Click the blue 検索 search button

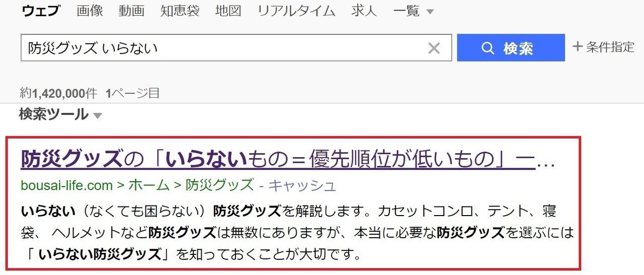tap(511, 48)
